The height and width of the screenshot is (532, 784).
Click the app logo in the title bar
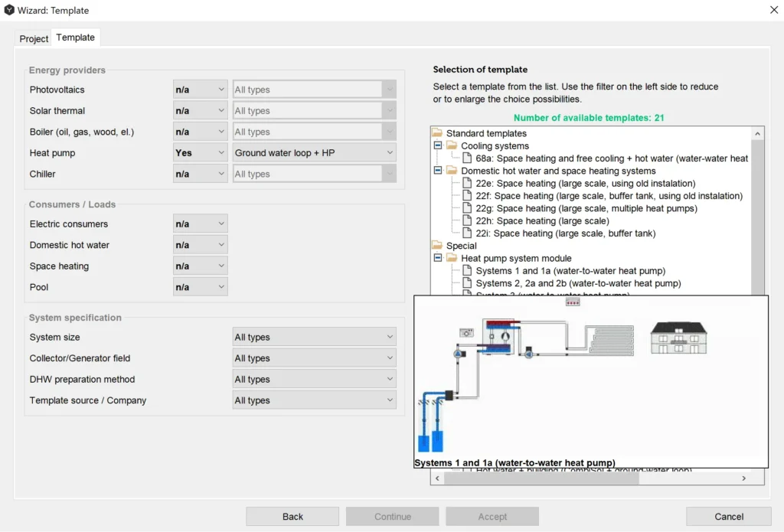(9, 10)
